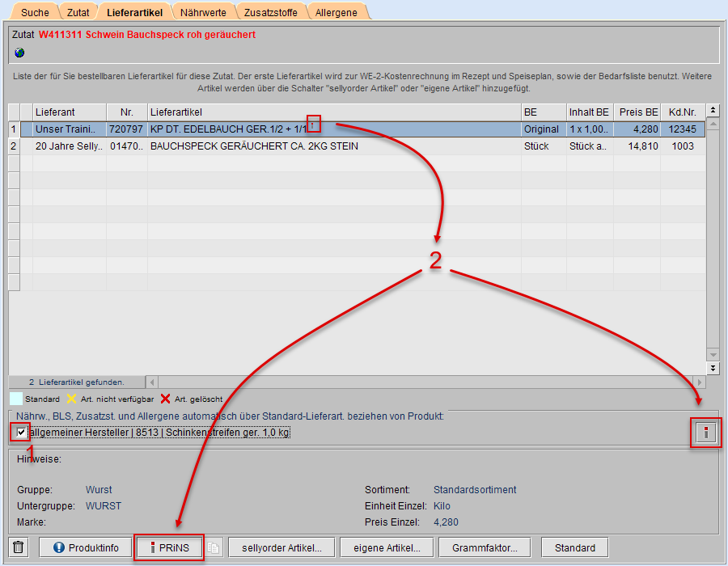Click the info marker in the Edelbauch row
The width and height of the screenshot is (728, 566).
pyautogui.click(x=314, y=125)
